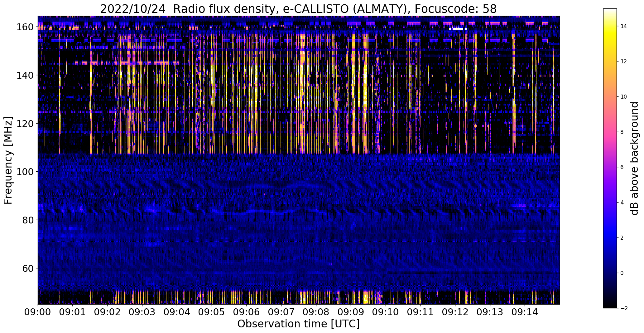Click inside the radio spectrogram plot area
Viewport: 644px width, 333px height.
(299, 160)
